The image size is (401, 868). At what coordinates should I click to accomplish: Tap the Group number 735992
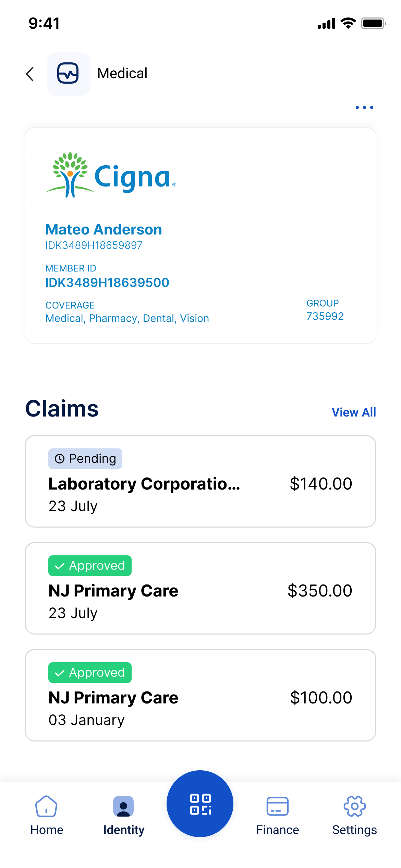point(325,316)
